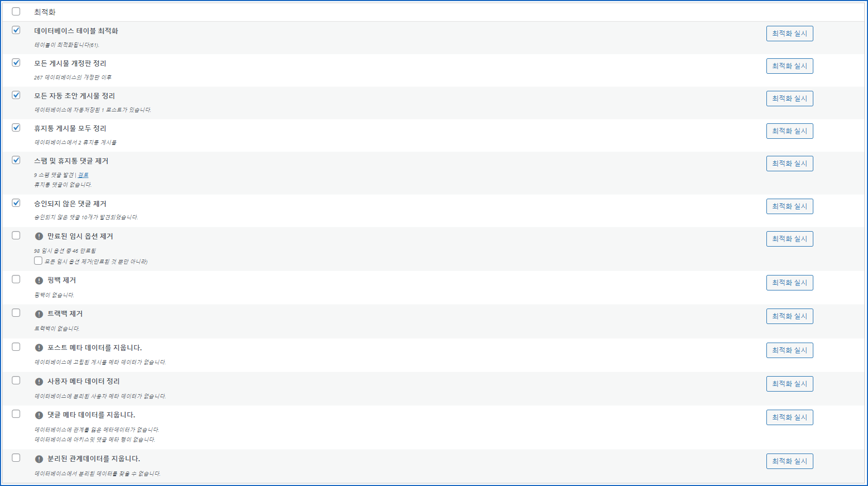Viewport: 868px width, 486px height.
Task: Check the 사용자 메타 데이터 정리 checkbox
Action: click(x=16, y=380)
